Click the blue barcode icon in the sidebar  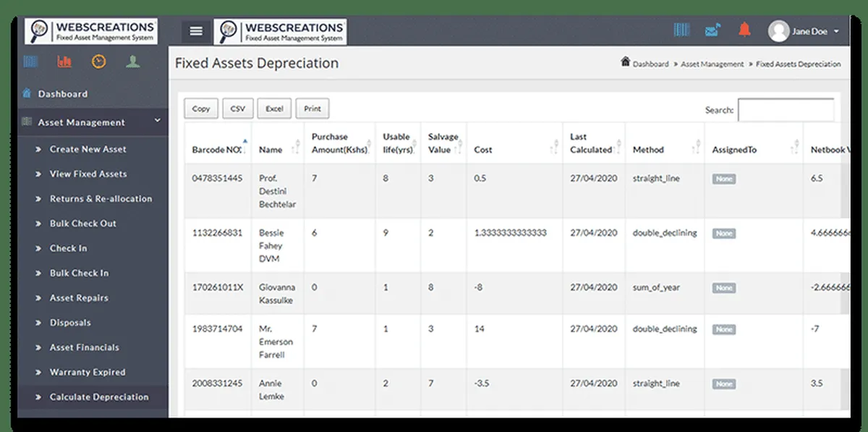30,62
